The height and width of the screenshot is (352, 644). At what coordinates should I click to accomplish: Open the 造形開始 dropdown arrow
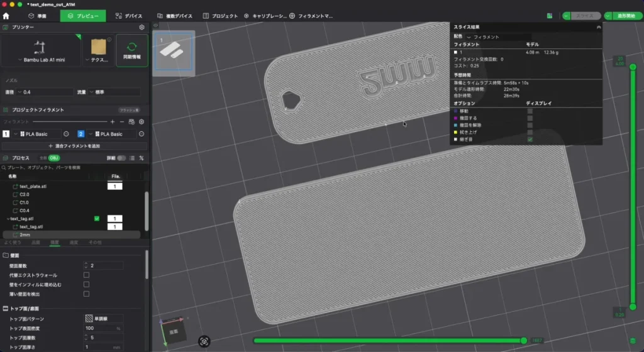(x=608, y=16)
